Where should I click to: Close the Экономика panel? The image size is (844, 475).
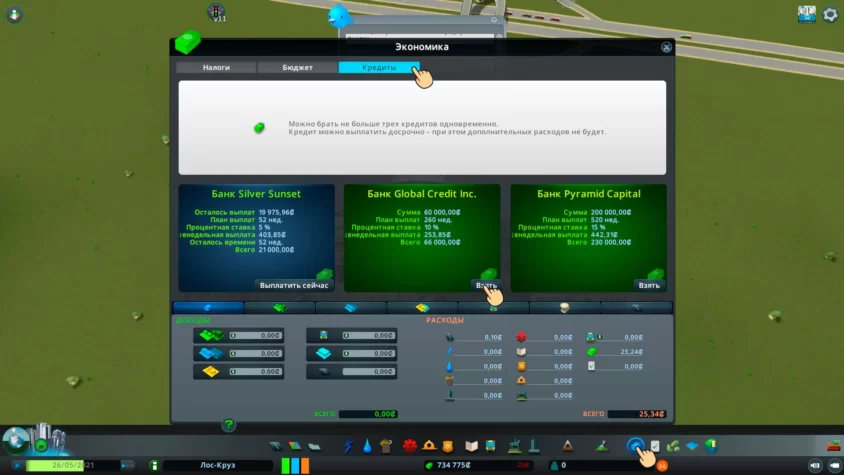pyautogui.click(x=666, y=47)
